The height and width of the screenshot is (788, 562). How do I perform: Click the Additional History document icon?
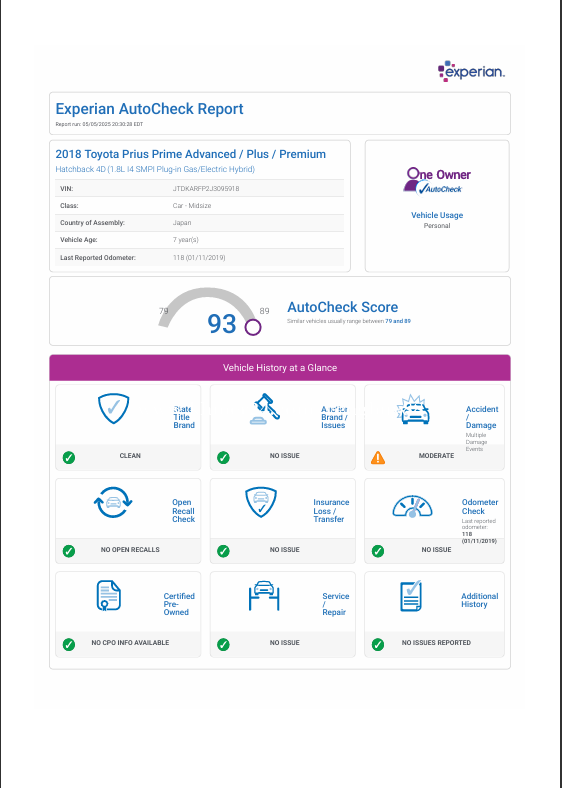tap(411, 596)
